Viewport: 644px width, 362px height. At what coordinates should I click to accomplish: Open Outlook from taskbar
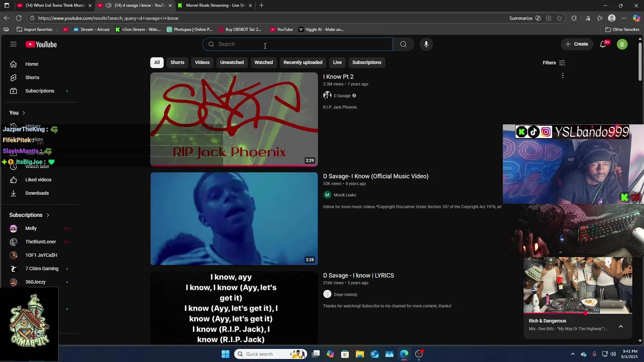(x=375, y=354)
